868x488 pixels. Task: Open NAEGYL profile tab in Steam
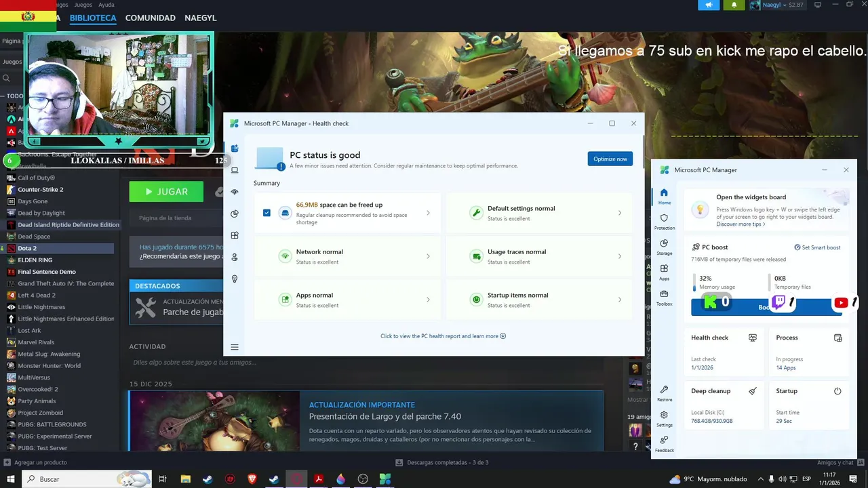[x=199, y=18]
